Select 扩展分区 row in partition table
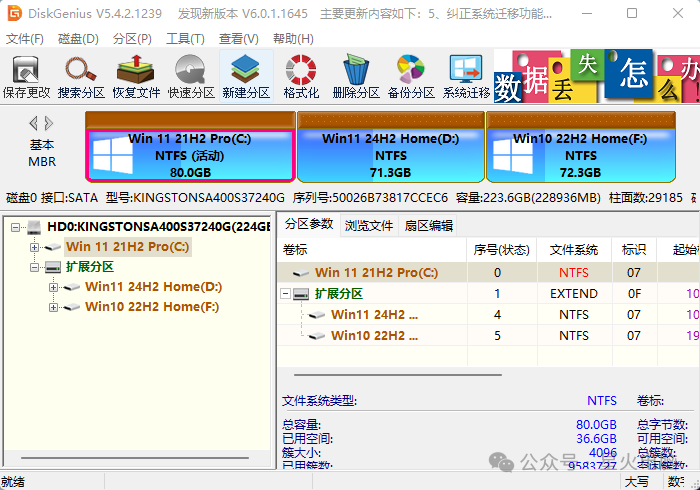The height and width of the screenshot is (490, 700). click(x=488, y=294)
